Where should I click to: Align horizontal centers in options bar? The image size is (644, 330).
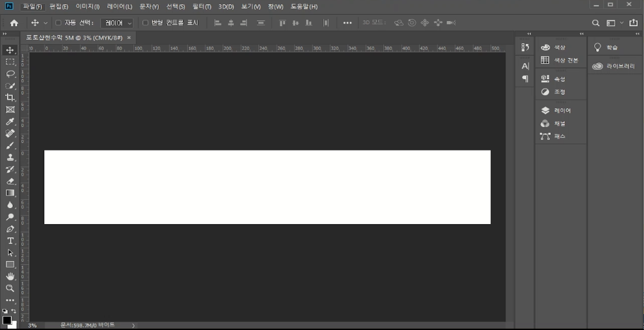[231, 23]
